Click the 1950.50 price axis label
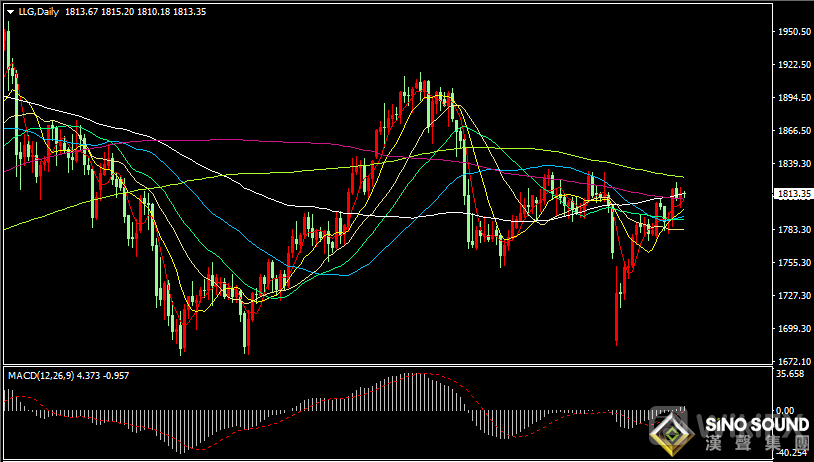The width and height of the screenshot is (814, 462). [792, 32]
